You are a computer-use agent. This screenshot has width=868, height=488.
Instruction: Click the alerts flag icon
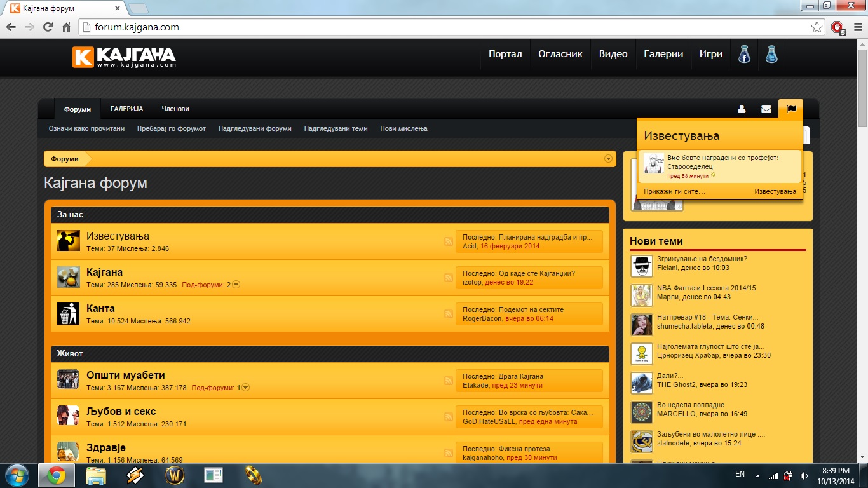click(791, 109)
